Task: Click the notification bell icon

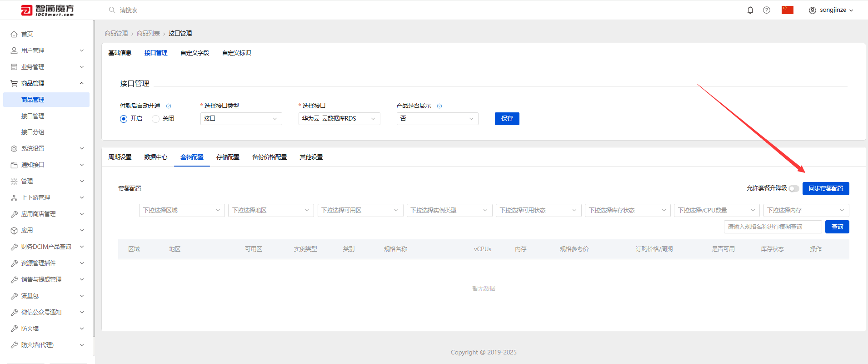Action: click(x=750, y=10)
